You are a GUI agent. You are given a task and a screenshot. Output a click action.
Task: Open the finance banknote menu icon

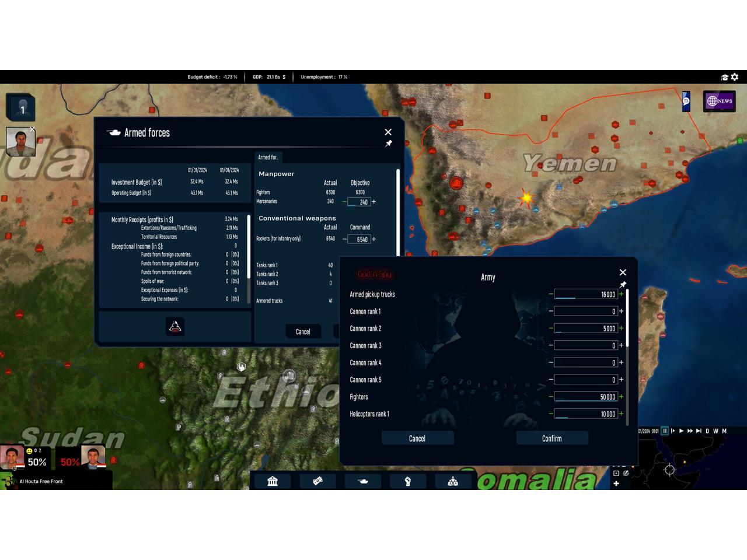point(317,481)
